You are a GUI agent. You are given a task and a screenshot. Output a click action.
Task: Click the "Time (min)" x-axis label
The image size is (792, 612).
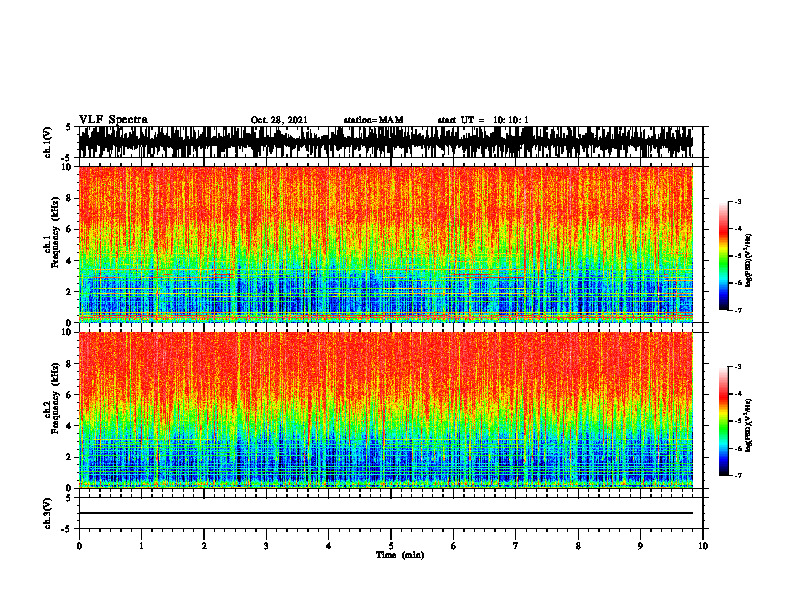click(x=400, y=555)
